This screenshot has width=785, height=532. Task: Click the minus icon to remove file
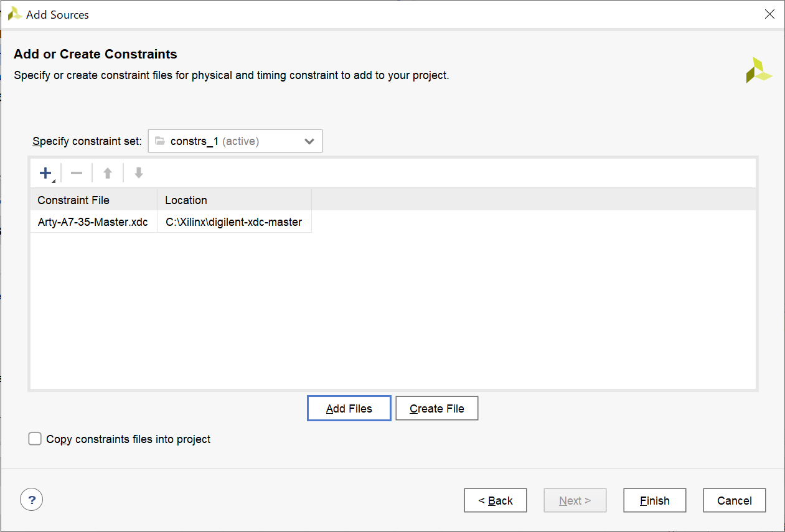77,173
